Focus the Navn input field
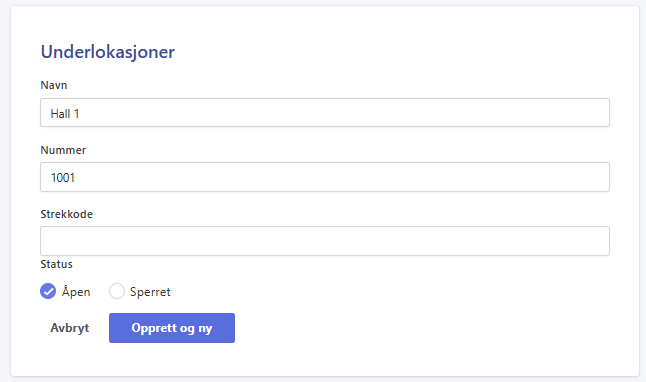Viewport: 646px width, 382px height. click(325, 112)
